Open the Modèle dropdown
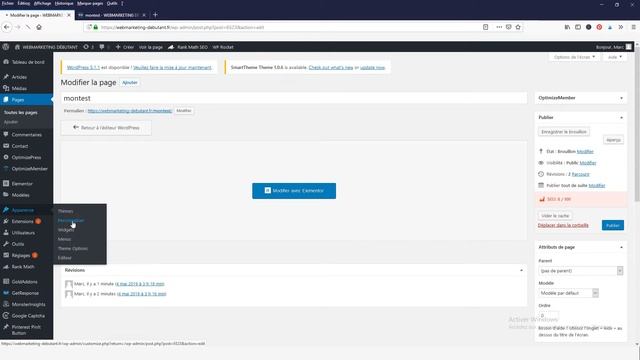Viewport: 640px width, 360px height. coord(568,293)
